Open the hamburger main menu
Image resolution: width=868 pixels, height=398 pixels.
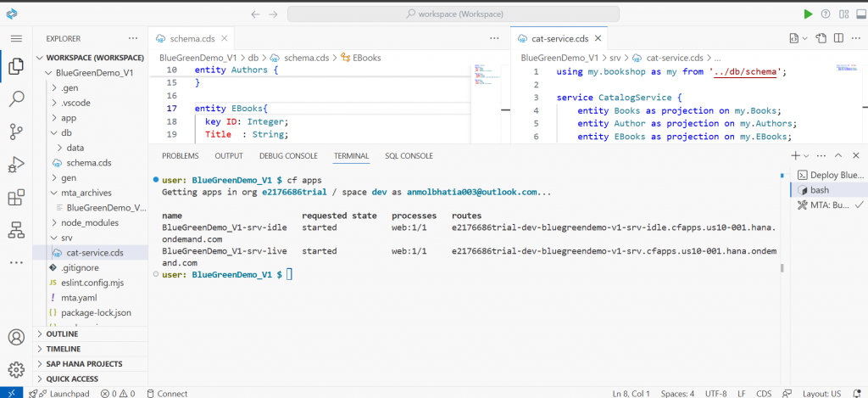pos(17,38)
